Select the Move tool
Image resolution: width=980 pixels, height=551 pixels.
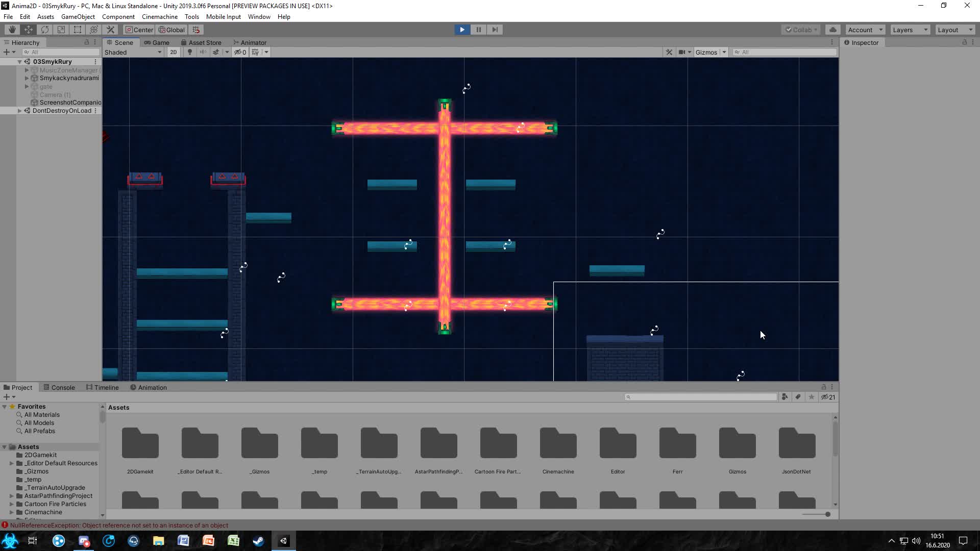(x=28, y=30)
